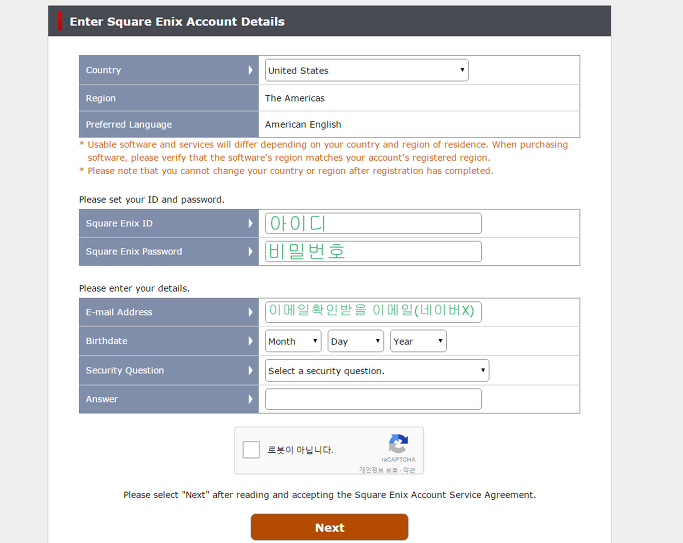Expand the birthdate Month dropdown
Image resolution: width=683 pixels, height=543 pixels.
coord(293,341)
